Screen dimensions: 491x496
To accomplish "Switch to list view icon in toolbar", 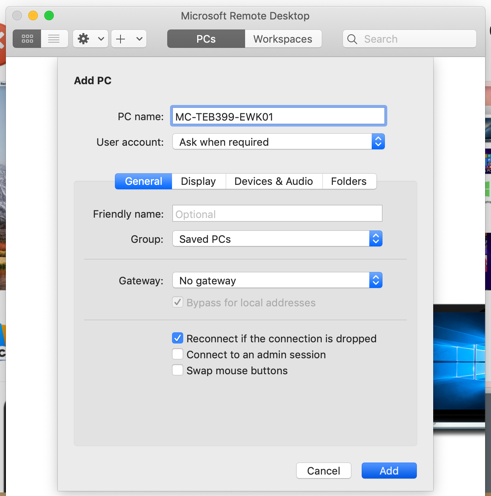I will 54,39.
